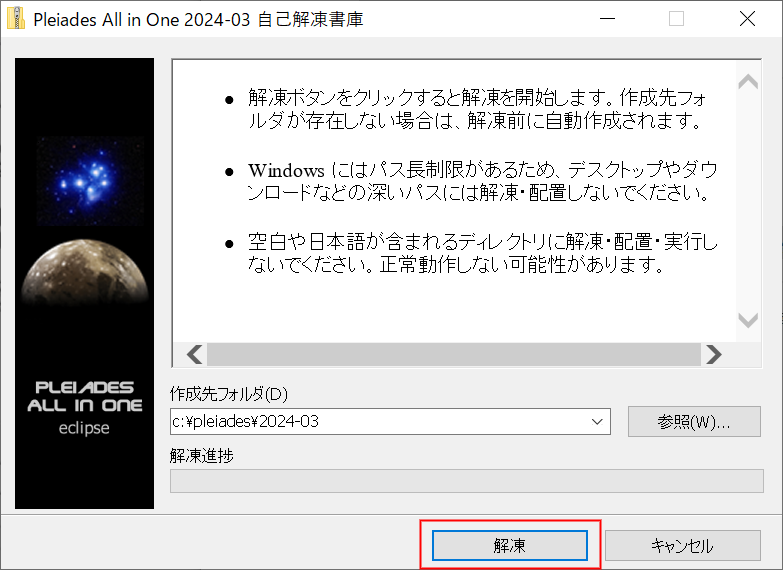Click the horizontal scroll left arrow
This screenshot has height=570, width=783.
click(194, 354)
